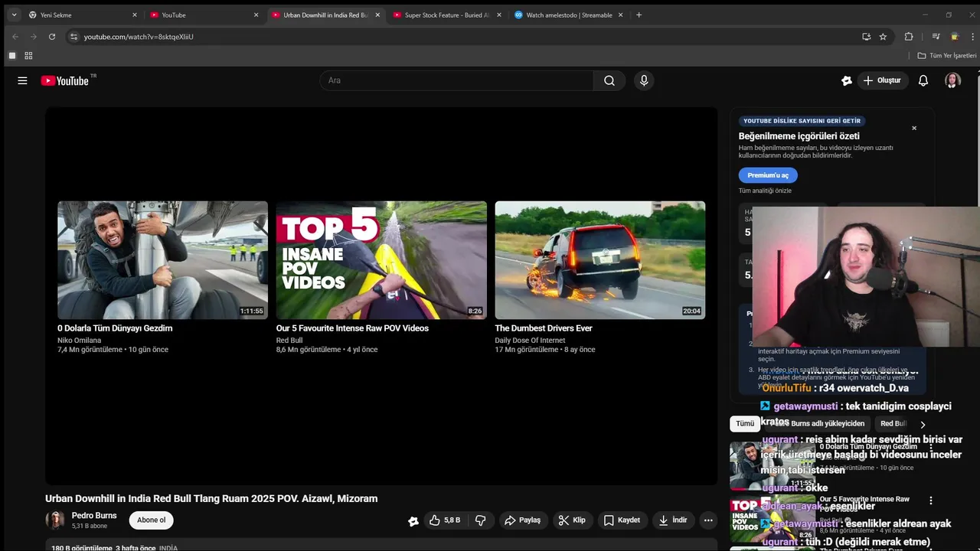
Task: Open tab search dropdown arrow
Action: 14,15
